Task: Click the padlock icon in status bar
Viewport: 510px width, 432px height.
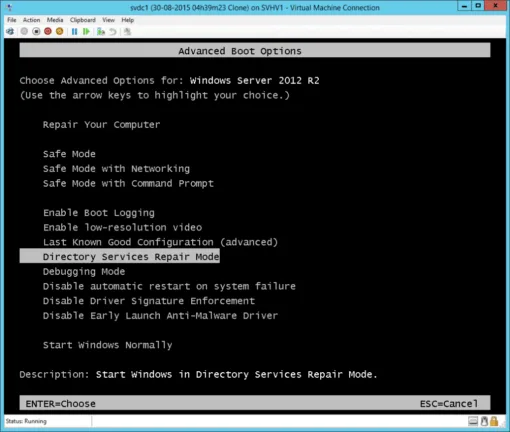Action: coord(494,421)
